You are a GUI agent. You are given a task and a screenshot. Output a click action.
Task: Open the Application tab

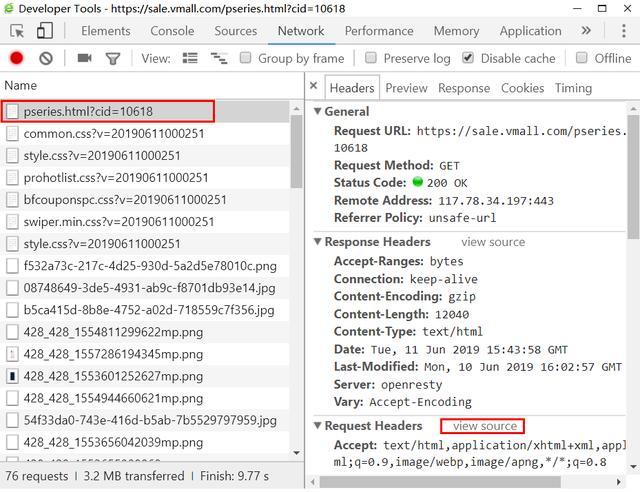(x=531, y=31)
